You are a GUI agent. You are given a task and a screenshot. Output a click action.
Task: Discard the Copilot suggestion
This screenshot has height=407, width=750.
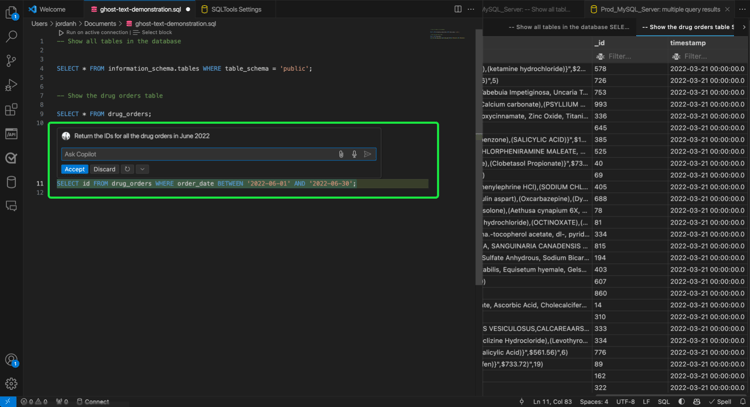(104, 169)
